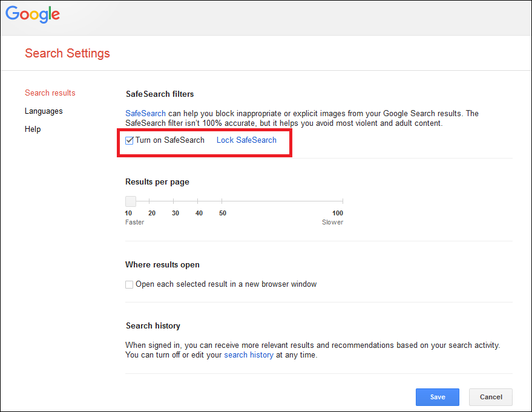Set results per page to 40

(x=199, y=201)
